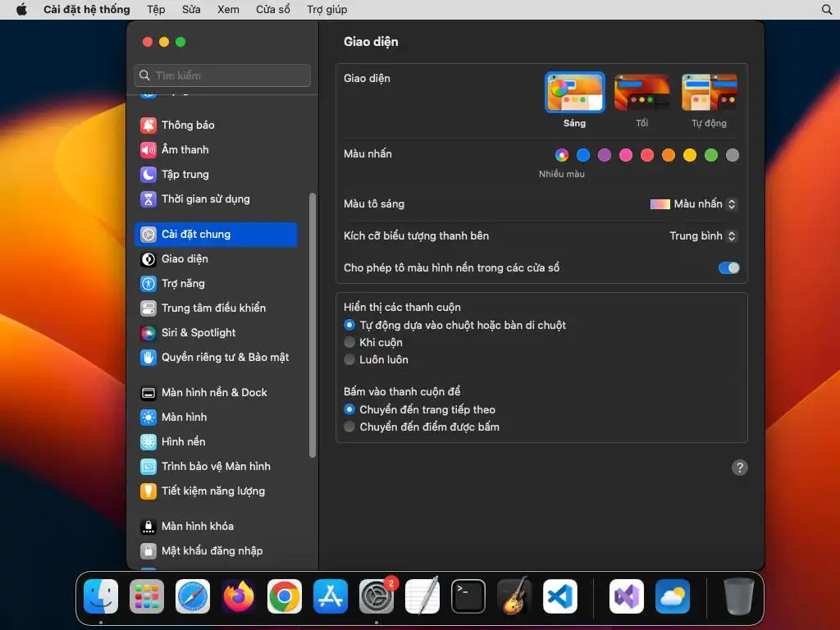Toggle wallpaper tinting in windows switch
Viewport: 840px width, 630px height.
pyautogui.click(x=728, y=268)
